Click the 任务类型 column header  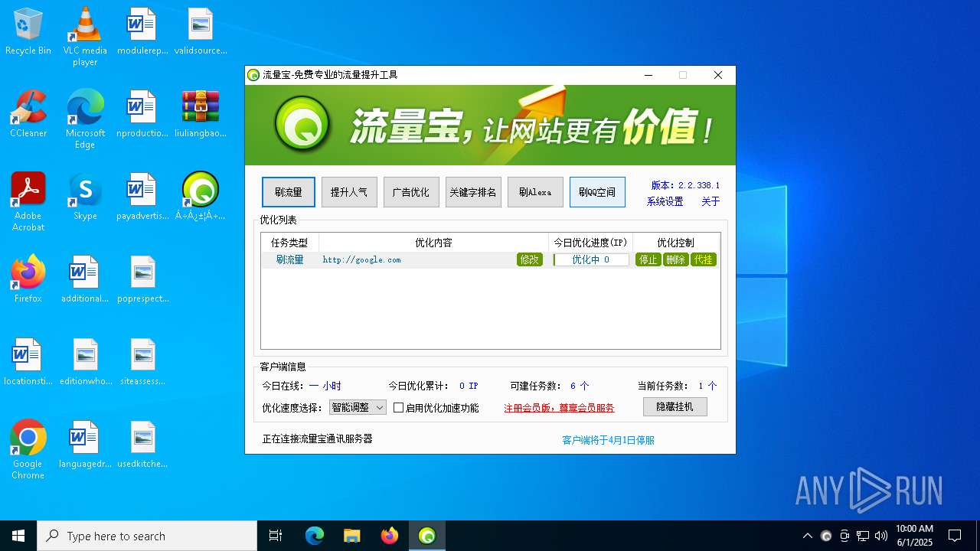coord(289,243)
